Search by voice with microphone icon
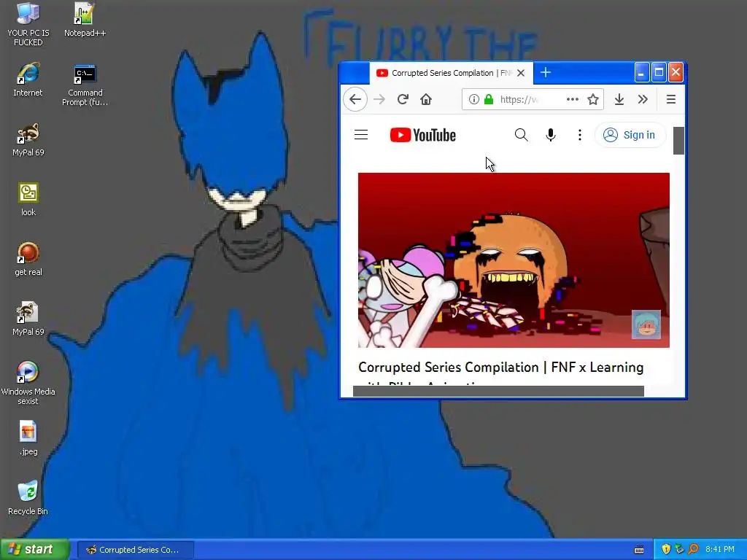 [x=551, y=135]
